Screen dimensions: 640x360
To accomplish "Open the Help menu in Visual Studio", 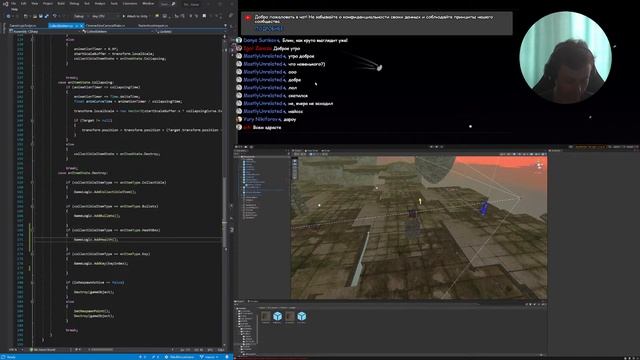I will click(x=15, y=9).
